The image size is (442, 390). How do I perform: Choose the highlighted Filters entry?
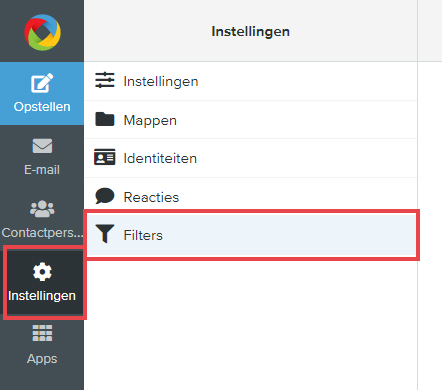click(251, 235)
